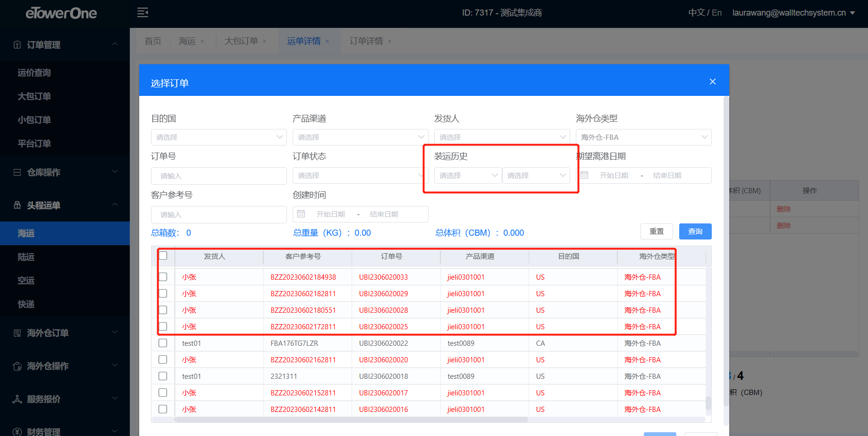The width and height of the screenshot is (868, 436).
Task: Open the second 装运历史 dropdown
Action: click(x=536, y=175)
